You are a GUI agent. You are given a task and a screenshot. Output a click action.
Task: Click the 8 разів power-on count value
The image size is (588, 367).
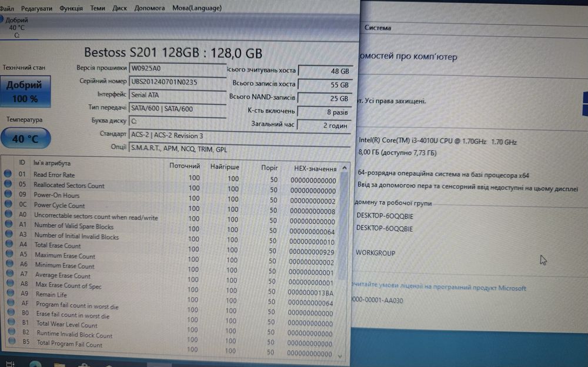325,112
